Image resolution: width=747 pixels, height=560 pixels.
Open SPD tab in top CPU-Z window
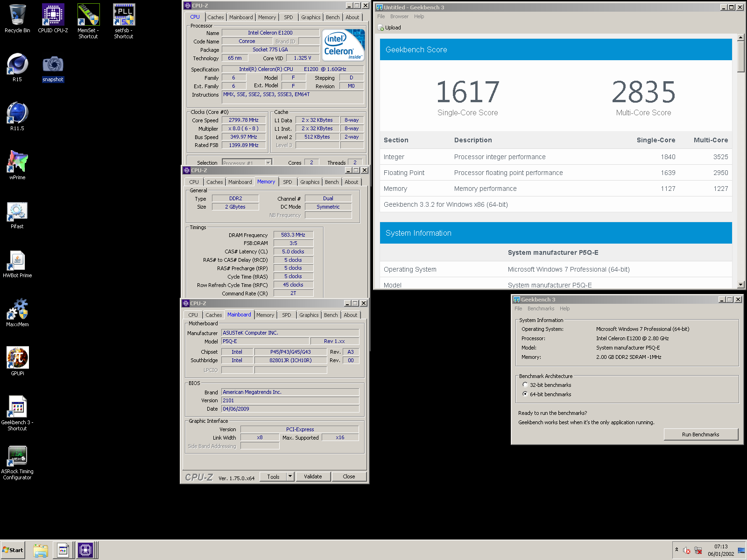coord(289,17)
